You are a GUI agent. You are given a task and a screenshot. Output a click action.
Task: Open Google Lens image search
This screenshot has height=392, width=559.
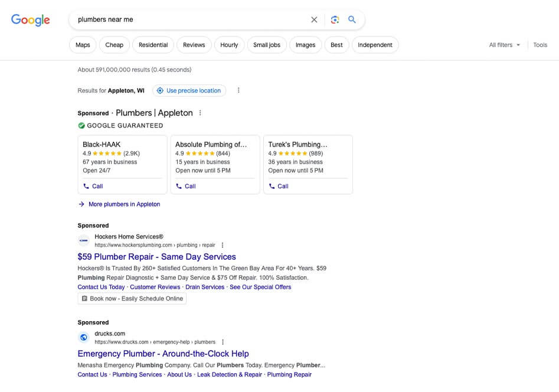tap(335, 19)
